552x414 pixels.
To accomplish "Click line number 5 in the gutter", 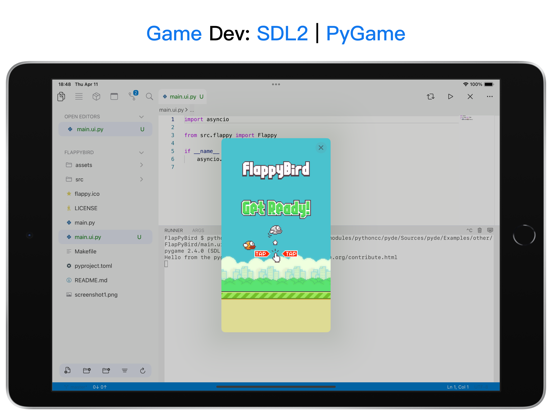I will [x=172, y=151].
